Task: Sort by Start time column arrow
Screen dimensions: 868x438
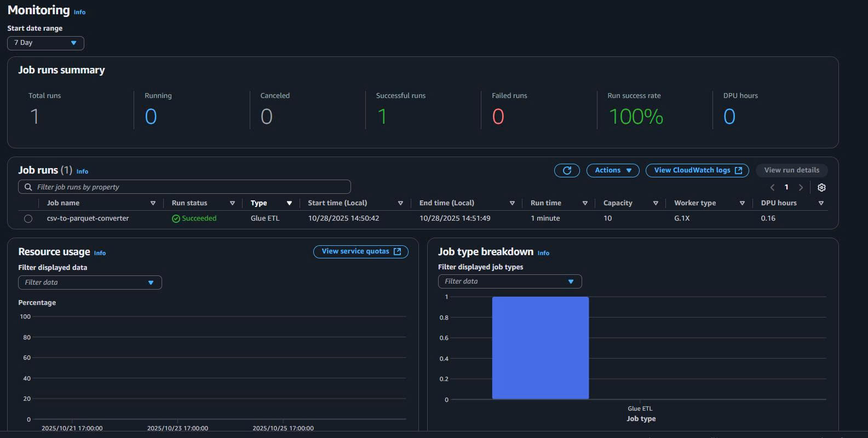Action: click(x=400, y=203)
